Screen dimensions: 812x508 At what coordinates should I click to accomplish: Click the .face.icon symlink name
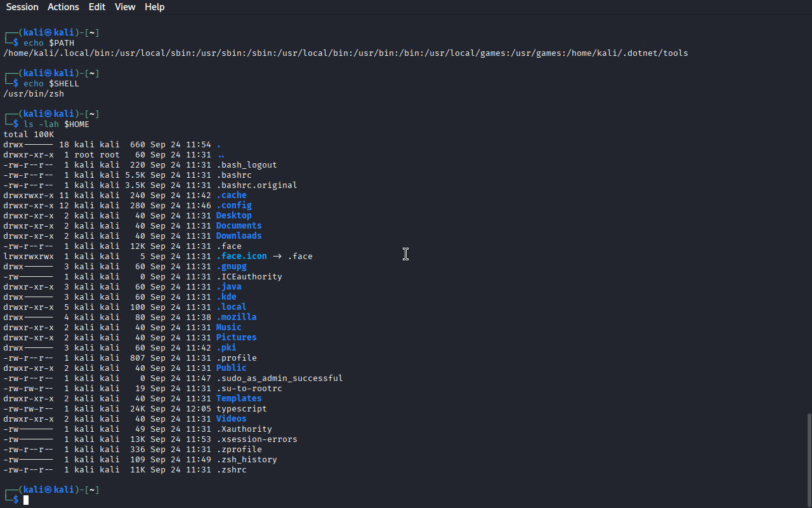pos(241,257)
